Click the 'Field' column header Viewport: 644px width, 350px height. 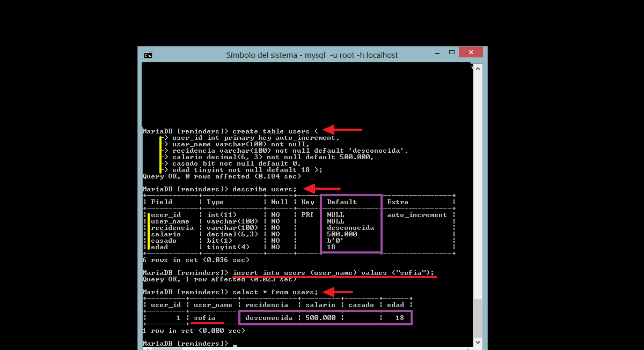(x=162, y=202)
